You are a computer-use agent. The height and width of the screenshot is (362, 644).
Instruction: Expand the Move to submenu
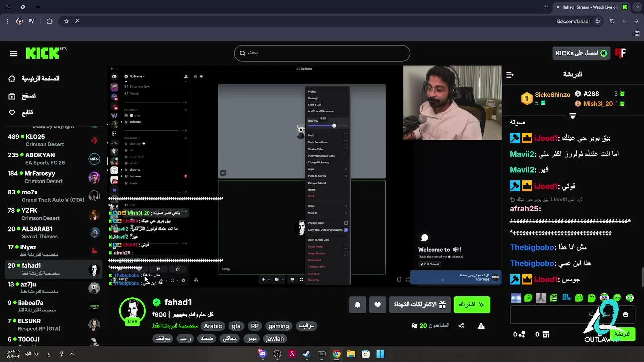coord(327,213)
